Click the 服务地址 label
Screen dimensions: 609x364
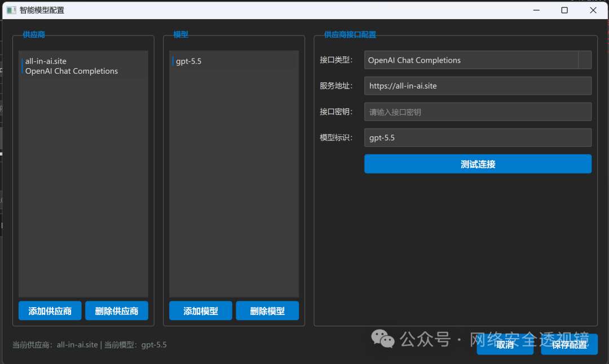pyautogui.click(x=336, y=86)
